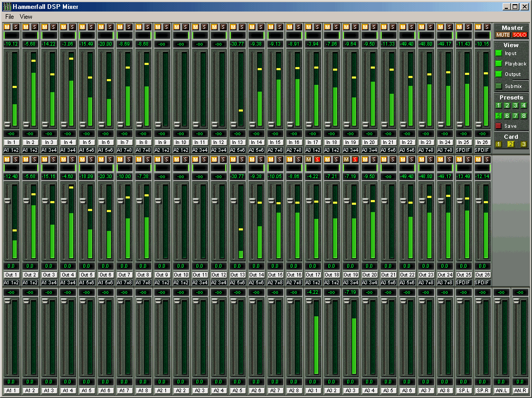This screenshot has height=398, width=532.
Task: Open the A2 5+6 routing under In 13
Action: click(x=238, y=150)
